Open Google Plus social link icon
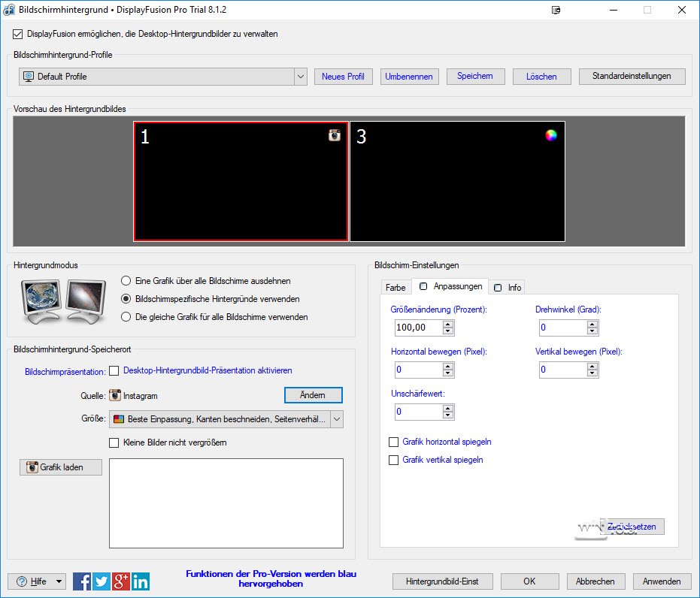Viewport: 700px width, 598px height. tap(121, 581)
